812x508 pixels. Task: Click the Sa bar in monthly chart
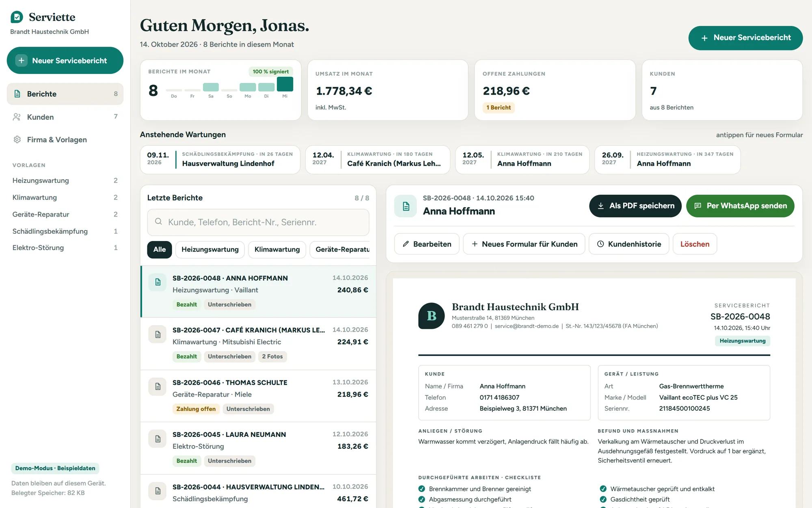pyautogui.click(x=211, y=87)
